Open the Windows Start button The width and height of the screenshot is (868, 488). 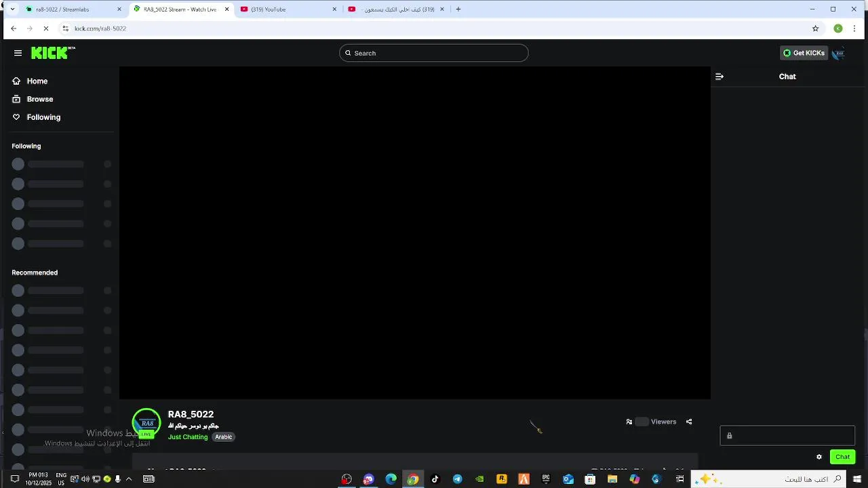[857, 479]
